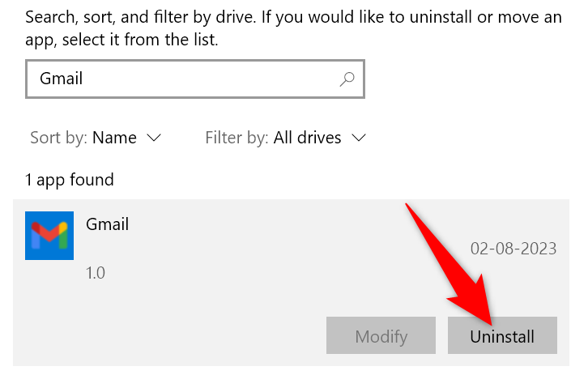Click the install date 02-08-2023
The image size is (588, 375).
[x=513, y=249]
